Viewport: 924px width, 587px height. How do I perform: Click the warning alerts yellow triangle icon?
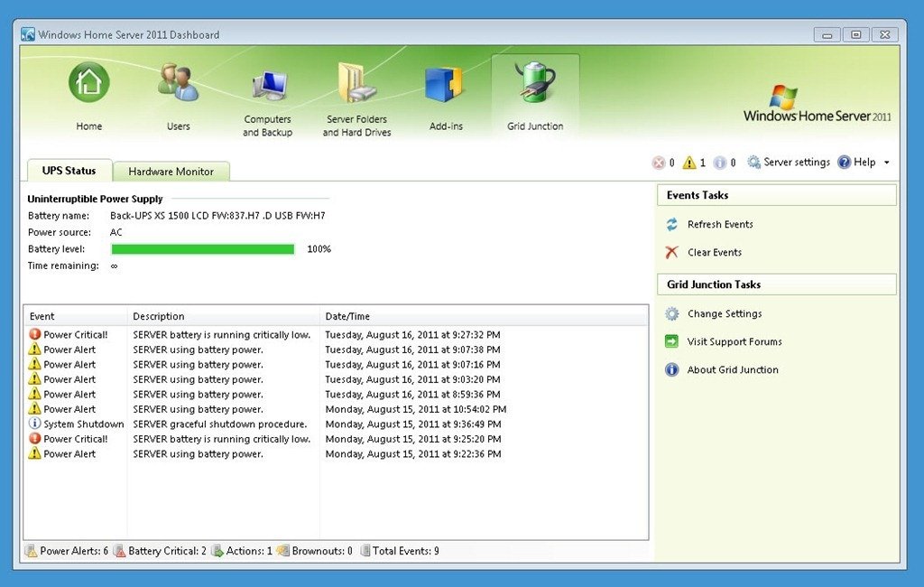point(688,163)
